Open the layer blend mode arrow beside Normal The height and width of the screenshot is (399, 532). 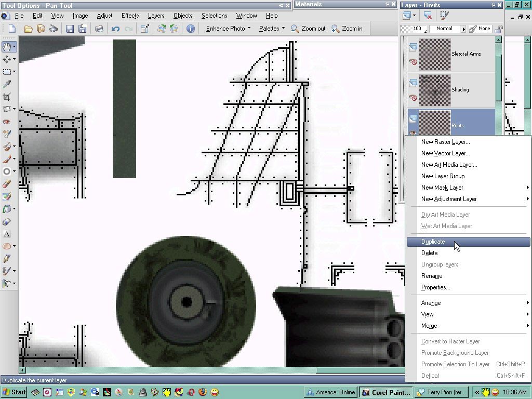point(463,29)
